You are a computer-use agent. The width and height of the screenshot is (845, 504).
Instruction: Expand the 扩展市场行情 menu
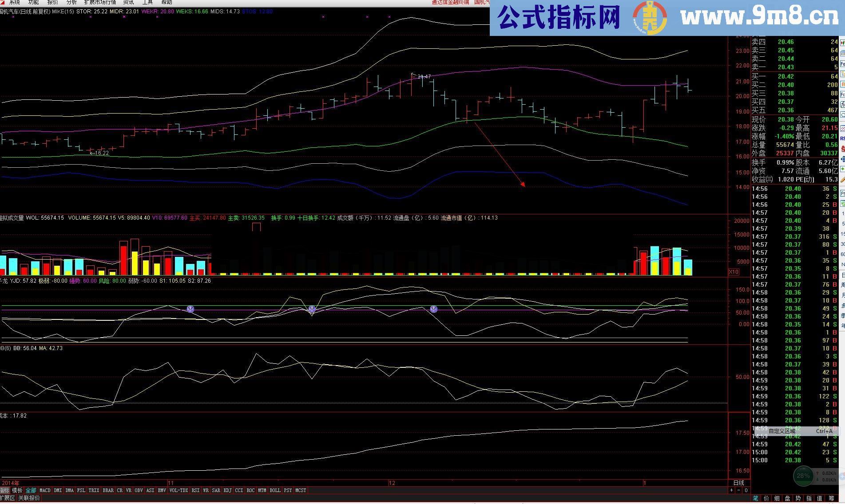[x=100, y=3]
